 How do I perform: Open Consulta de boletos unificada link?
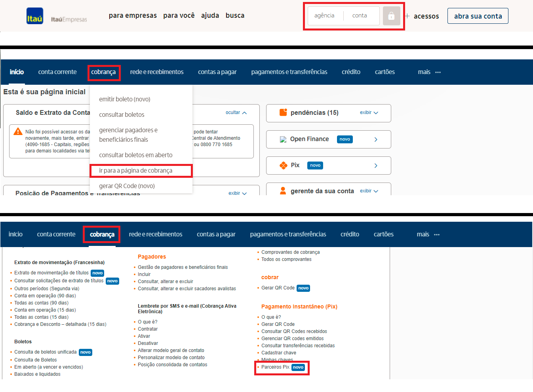pos(46,352)
